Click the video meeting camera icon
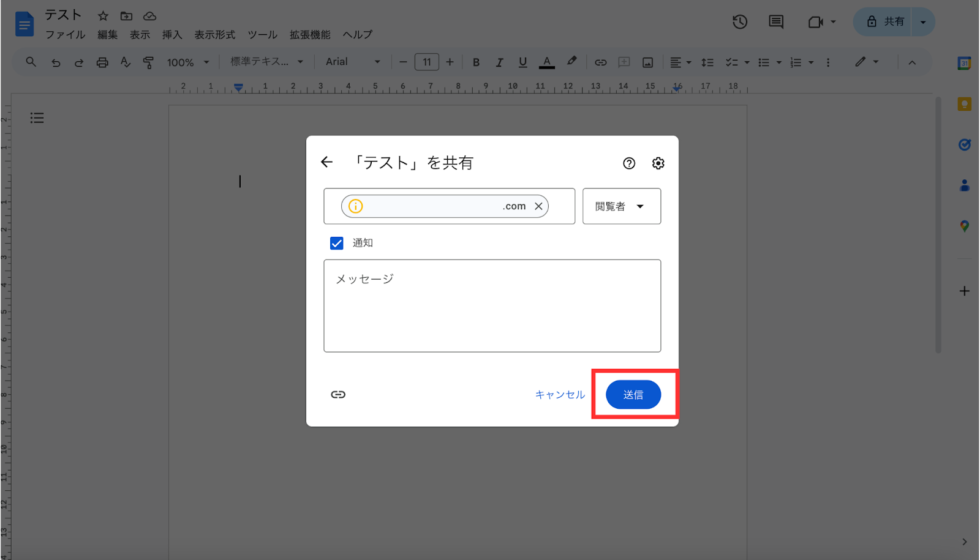 tap(815, 22)
